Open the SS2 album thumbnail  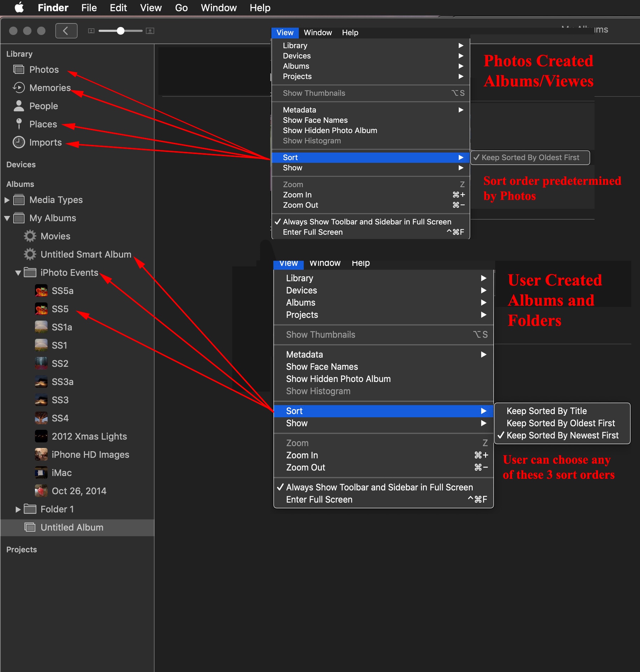(x=41, y=364)
